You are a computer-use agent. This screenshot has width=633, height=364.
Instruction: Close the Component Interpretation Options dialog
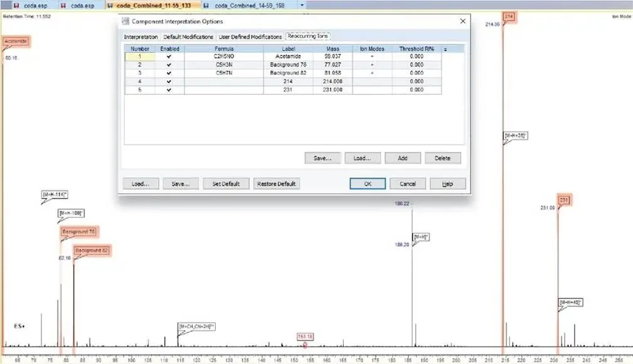(x=462, y=21)
